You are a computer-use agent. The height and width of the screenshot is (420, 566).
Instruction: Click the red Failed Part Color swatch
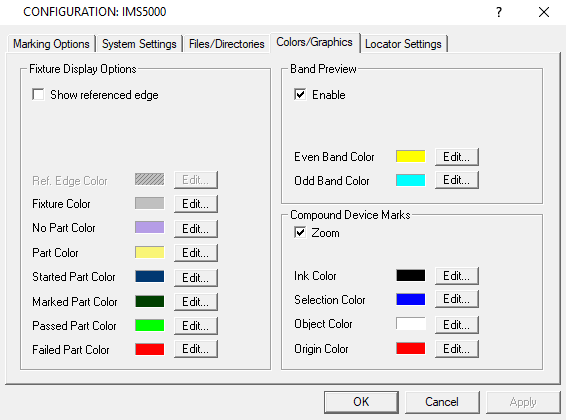point(149,349)
